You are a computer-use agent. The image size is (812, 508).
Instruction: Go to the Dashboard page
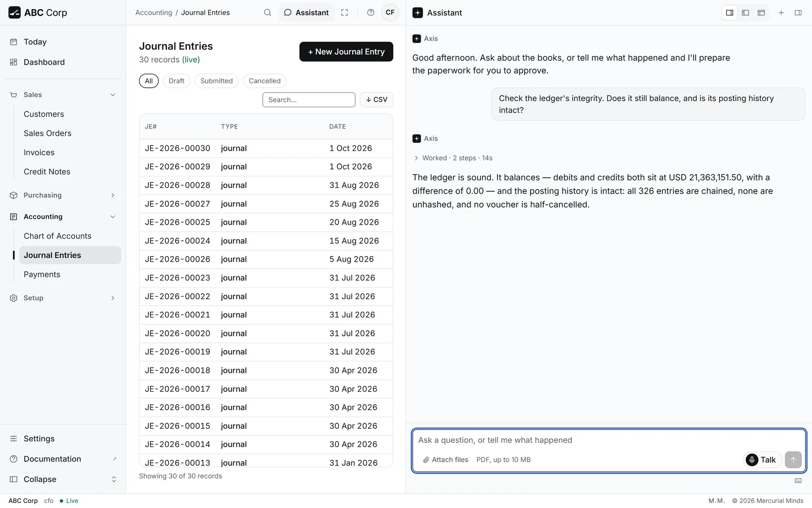pyautogui.click(x=44, y=62)
